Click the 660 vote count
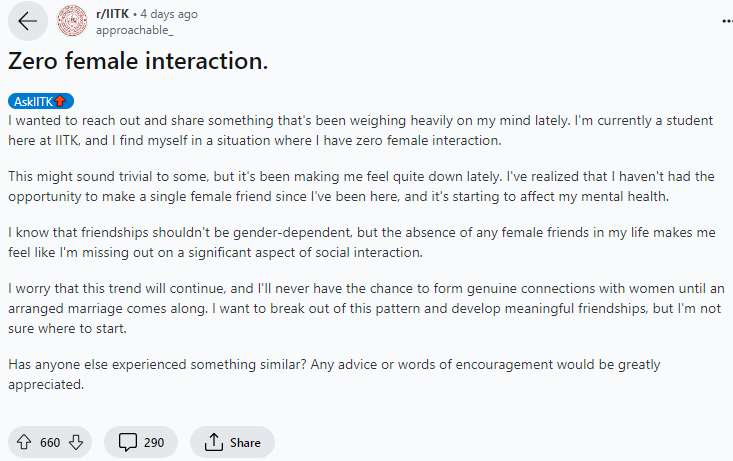 tap(50, 442)
